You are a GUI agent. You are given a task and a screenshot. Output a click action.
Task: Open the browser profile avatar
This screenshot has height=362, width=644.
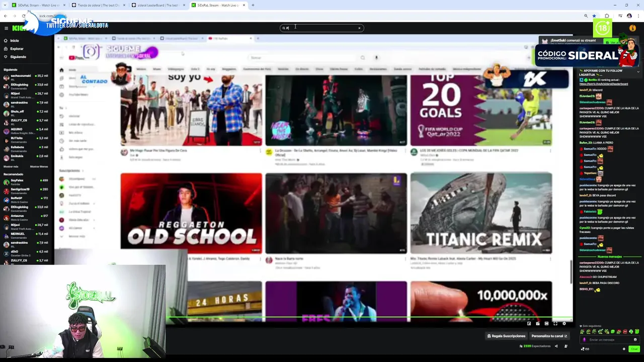coord(629,16)
